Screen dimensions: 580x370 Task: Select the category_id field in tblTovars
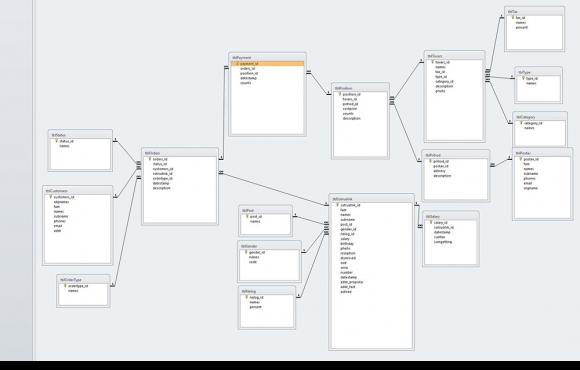coord(444,81)
